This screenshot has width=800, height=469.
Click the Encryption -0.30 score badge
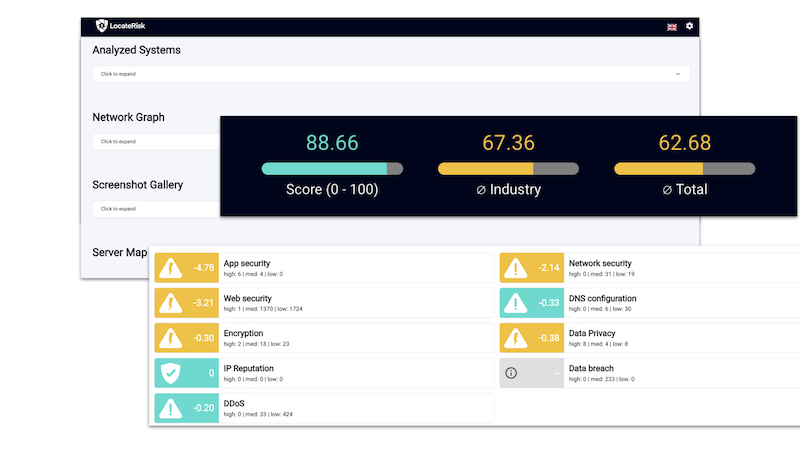(204, 338)
